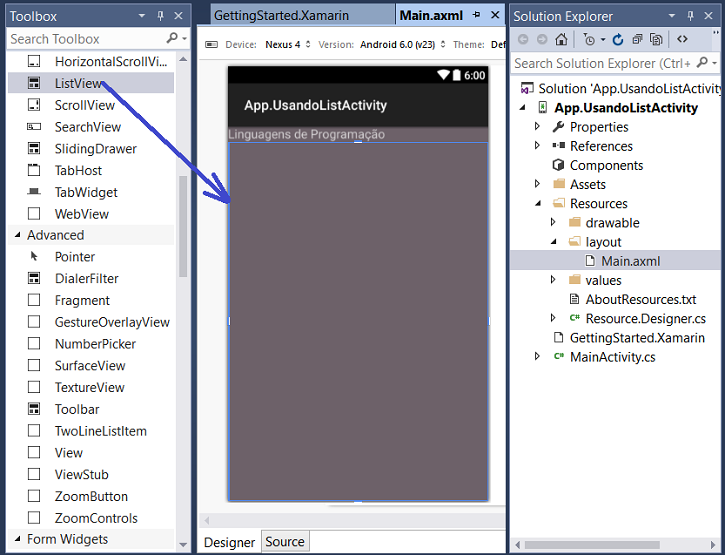Pin the Toolbox panel with pushpin icon
Image resolution: width=725 pixels, height=555 pixels.
[x=160, y=16]
